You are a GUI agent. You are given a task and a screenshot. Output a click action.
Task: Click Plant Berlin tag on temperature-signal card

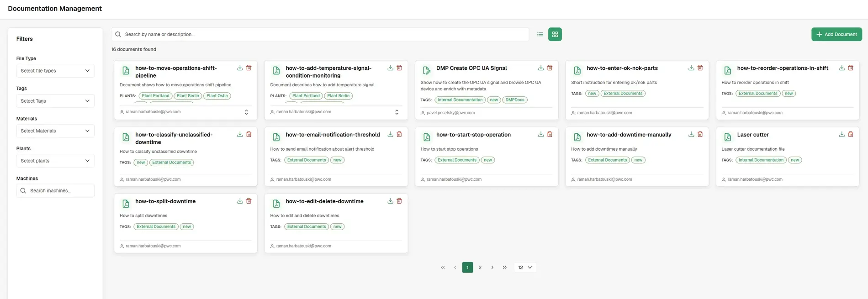point(338,96)
